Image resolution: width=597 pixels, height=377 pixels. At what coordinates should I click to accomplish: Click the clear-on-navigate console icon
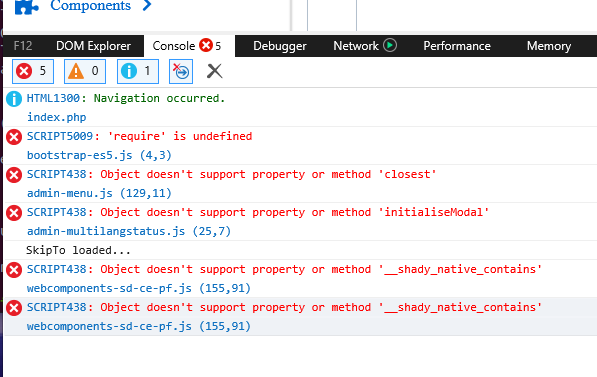coord(181,71)
